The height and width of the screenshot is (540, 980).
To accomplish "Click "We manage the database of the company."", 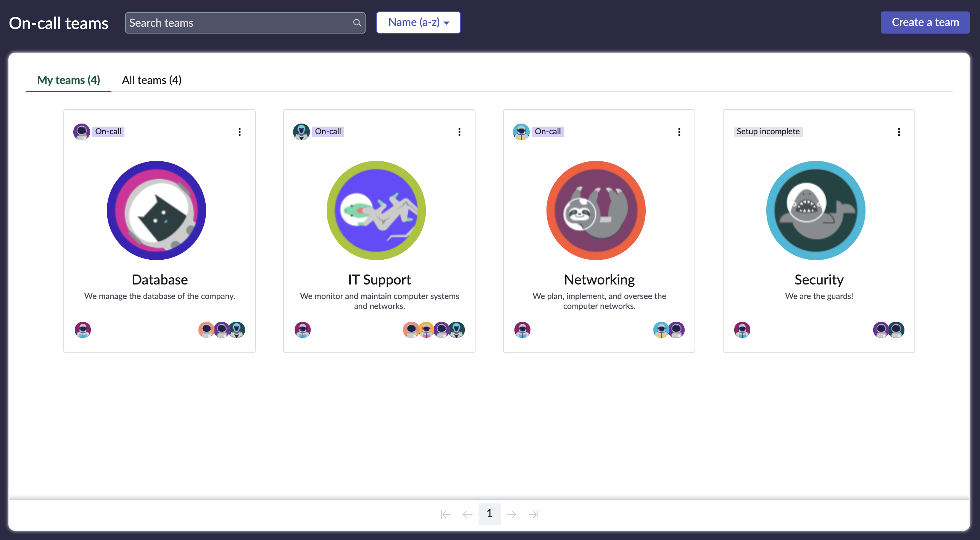I will point(160,296).
